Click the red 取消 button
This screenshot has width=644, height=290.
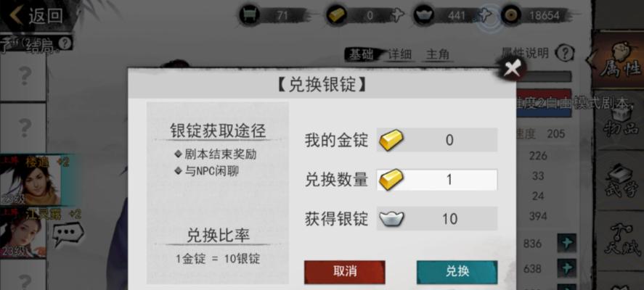345,272
